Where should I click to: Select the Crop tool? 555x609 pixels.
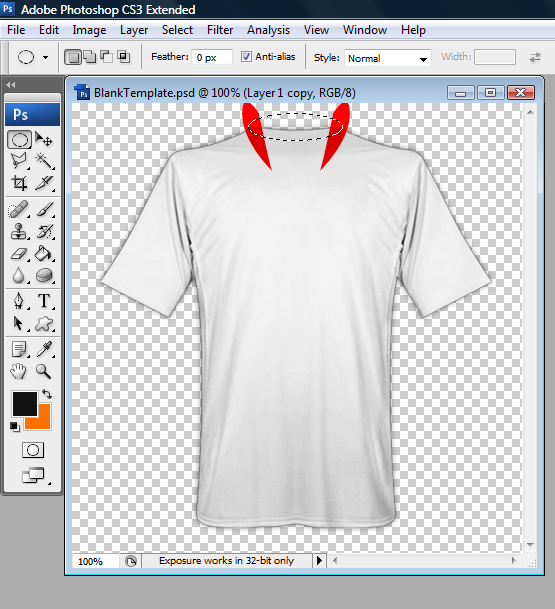coord(19,183)
